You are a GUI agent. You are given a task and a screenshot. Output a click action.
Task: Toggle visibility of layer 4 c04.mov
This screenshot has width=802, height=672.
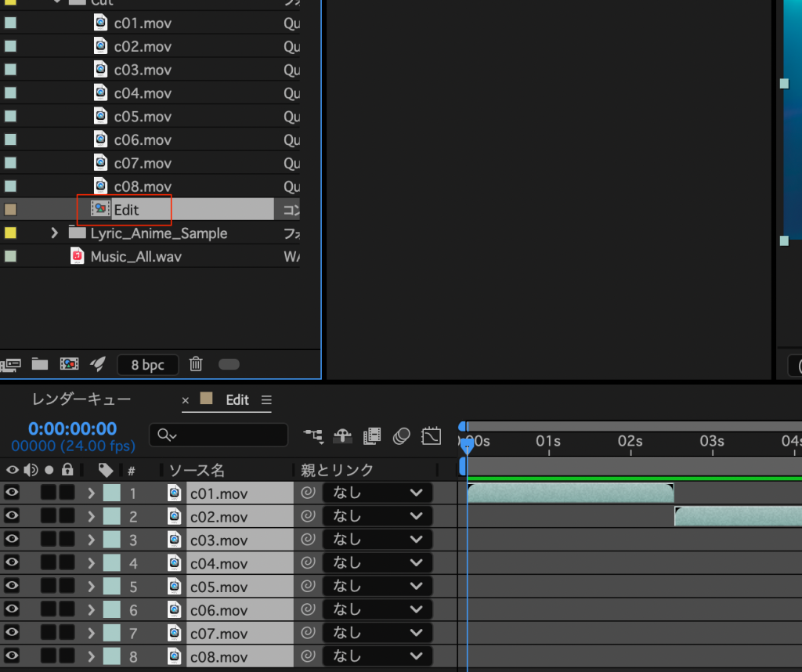[13, 563]
